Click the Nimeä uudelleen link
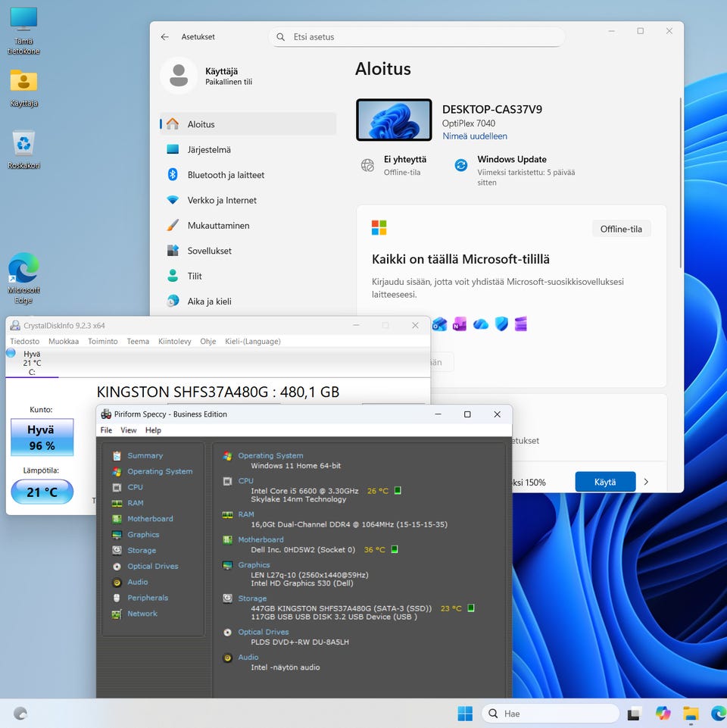 click(475, 136)
